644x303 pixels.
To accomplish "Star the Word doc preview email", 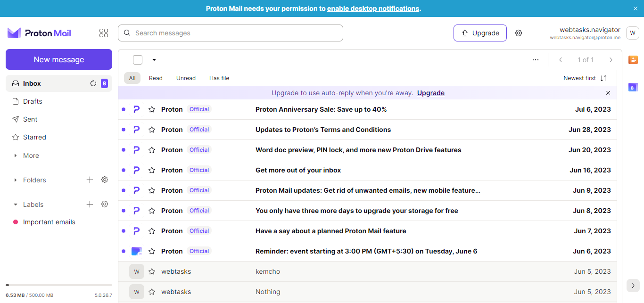I will click(152, 150).
